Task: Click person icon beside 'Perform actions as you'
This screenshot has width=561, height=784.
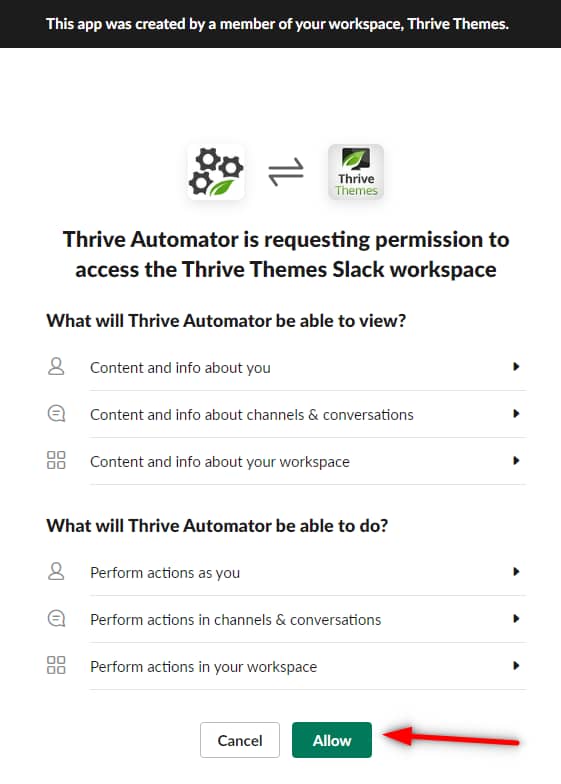Action: (x=56, y=572)
